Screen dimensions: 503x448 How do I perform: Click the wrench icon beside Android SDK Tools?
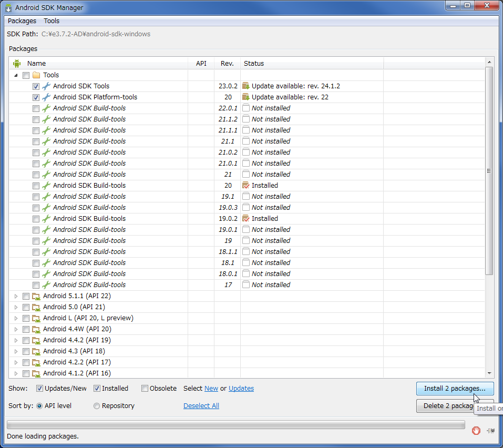point(46,86)
